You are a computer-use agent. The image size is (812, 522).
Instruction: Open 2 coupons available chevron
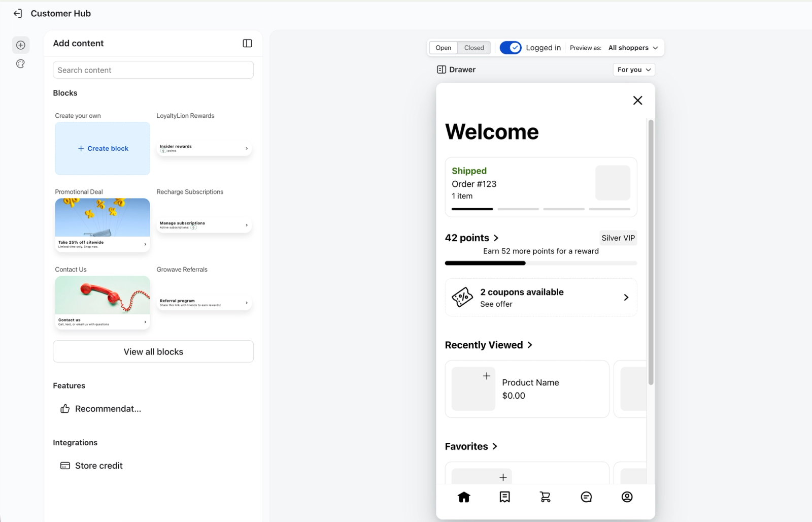click(626, 298)
